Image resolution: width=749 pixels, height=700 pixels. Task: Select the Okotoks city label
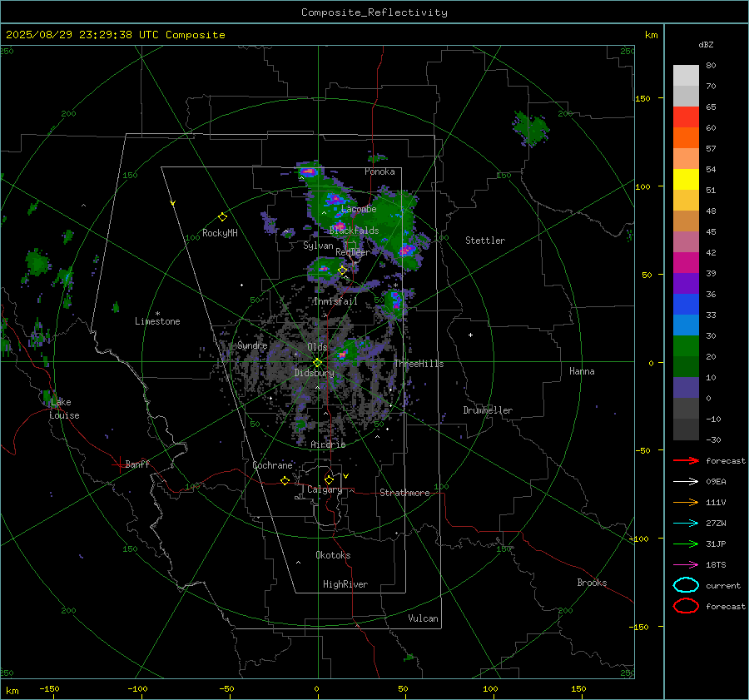click(x=333, y=555)
